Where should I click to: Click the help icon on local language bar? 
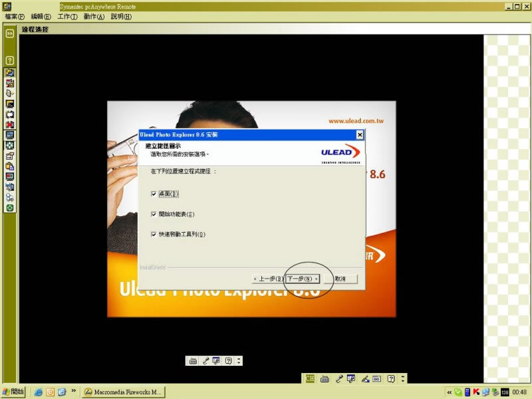(391, 378)
